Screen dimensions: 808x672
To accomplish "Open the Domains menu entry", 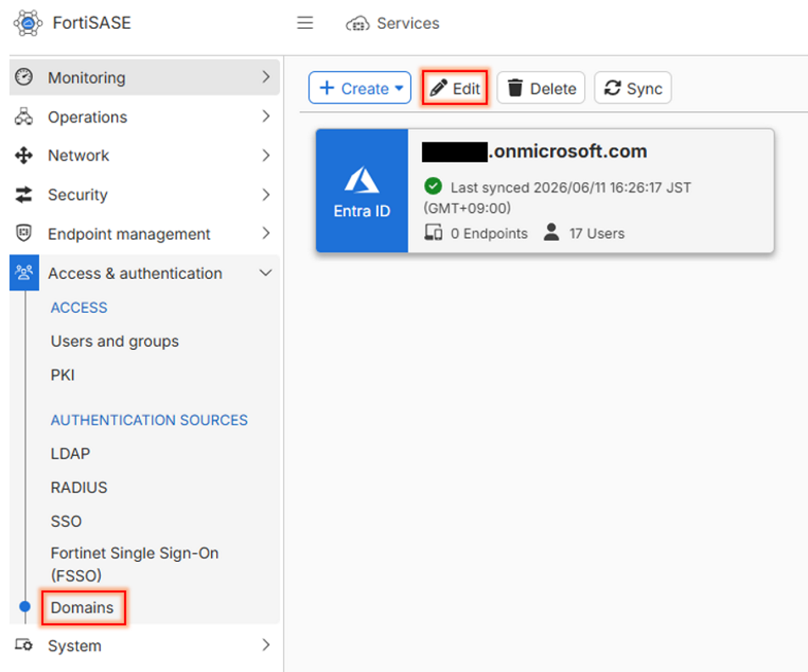I will tap(82, 608).
